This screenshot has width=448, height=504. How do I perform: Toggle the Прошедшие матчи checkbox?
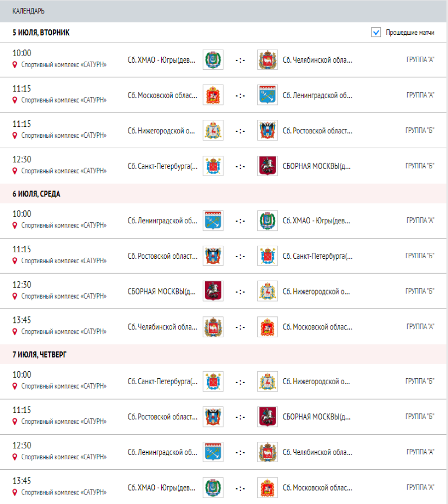tap(376, 32)
